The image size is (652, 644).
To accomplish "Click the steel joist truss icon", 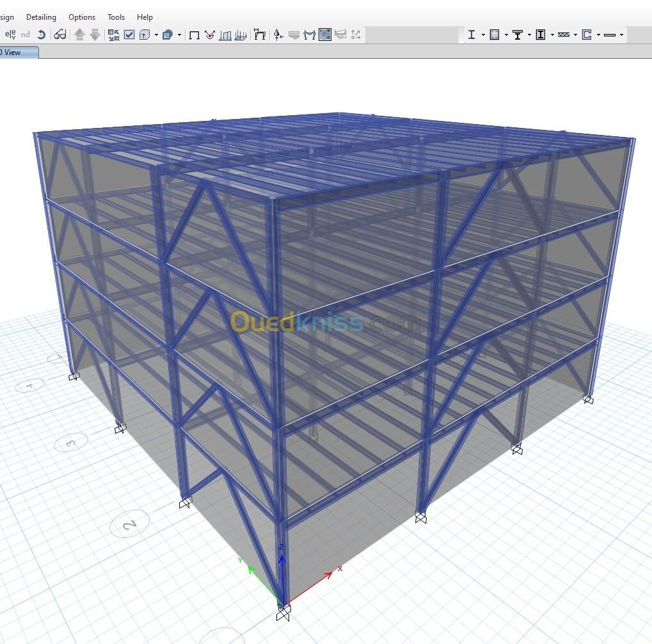I will (564, 35).
